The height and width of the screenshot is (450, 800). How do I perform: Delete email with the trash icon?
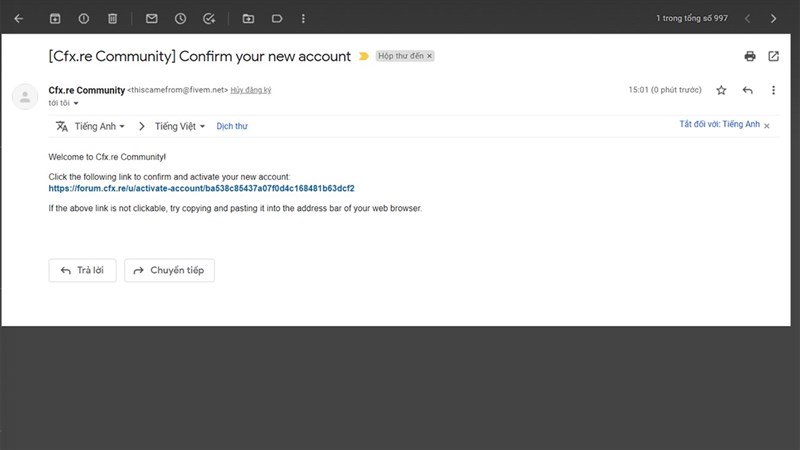(112, 19)
